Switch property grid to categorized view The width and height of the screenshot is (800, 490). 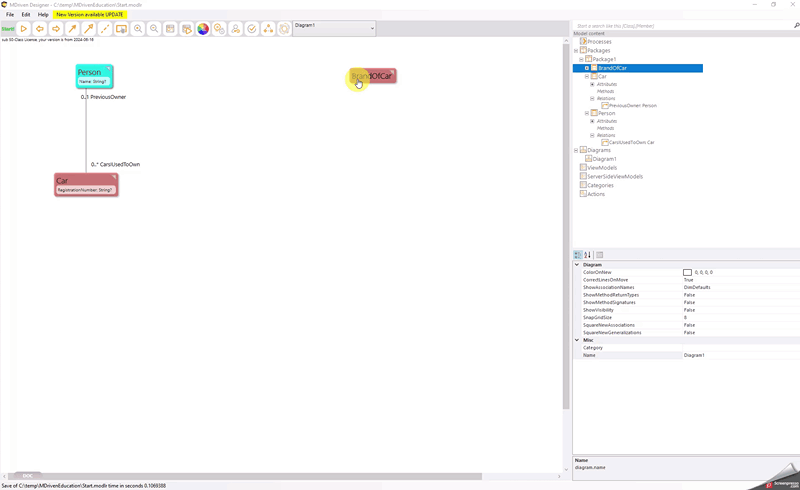(578, 255)
